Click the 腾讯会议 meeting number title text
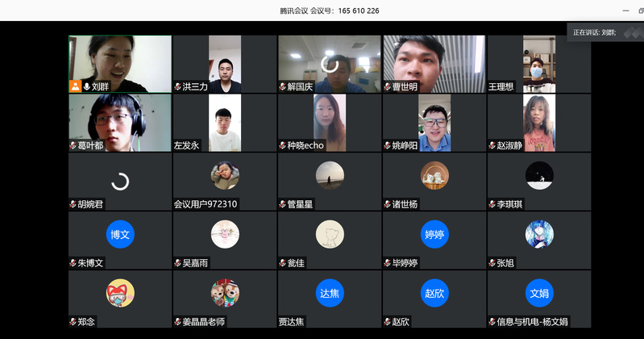644x339 pixels. [330, 10]
